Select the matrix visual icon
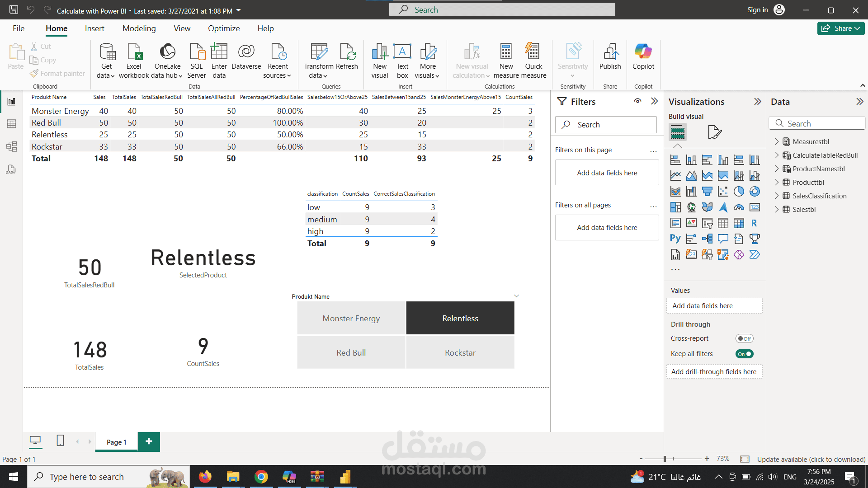Screen dimensions: 868x488 pyautogui.click(x=739, y=223)
